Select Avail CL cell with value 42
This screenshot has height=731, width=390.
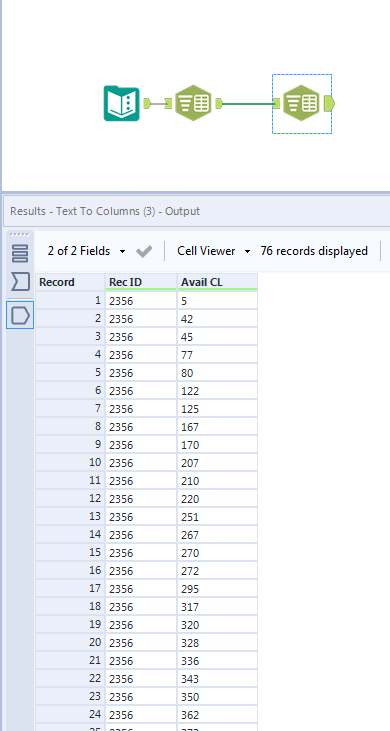pos(217,319)
